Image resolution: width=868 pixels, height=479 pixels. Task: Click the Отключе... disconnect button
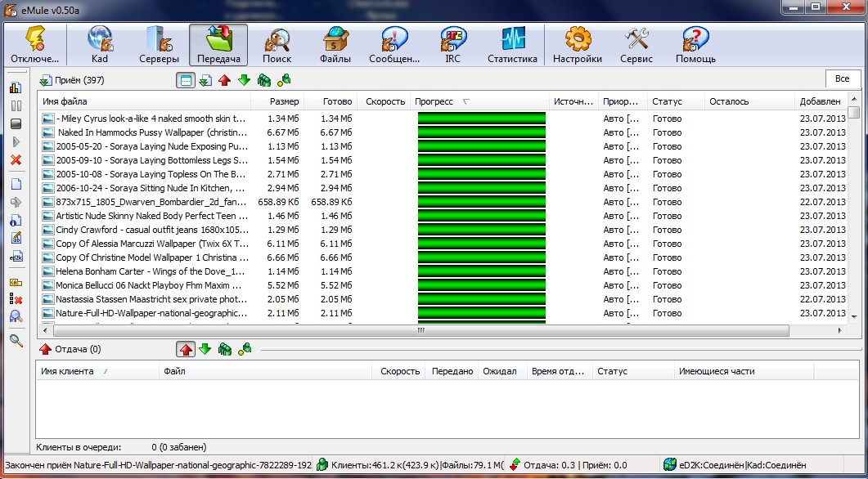[x=35, y=45]
